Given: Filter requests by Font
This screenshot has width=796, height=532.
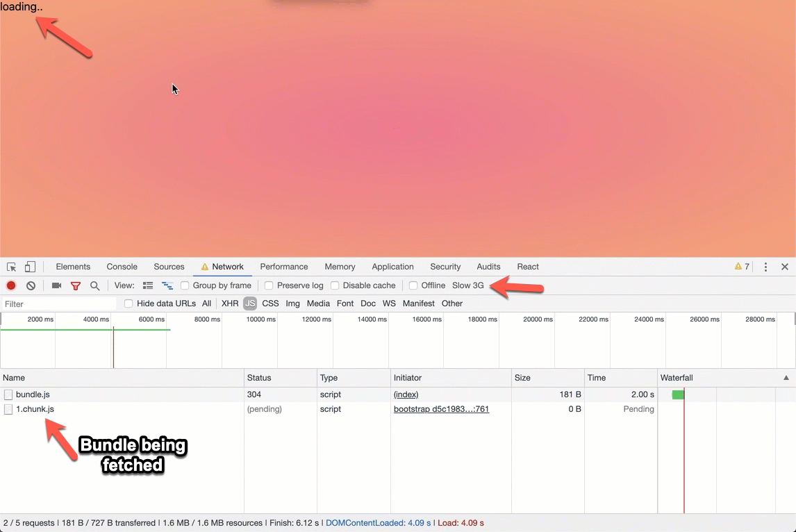Looking at the screenshot, I should tap(345, 304).
